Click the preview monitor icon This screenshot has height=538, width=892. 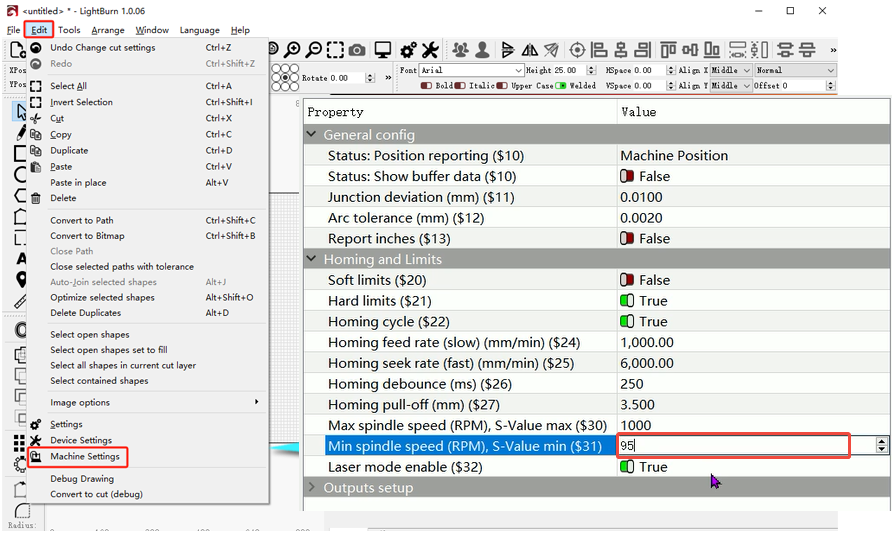382,50
